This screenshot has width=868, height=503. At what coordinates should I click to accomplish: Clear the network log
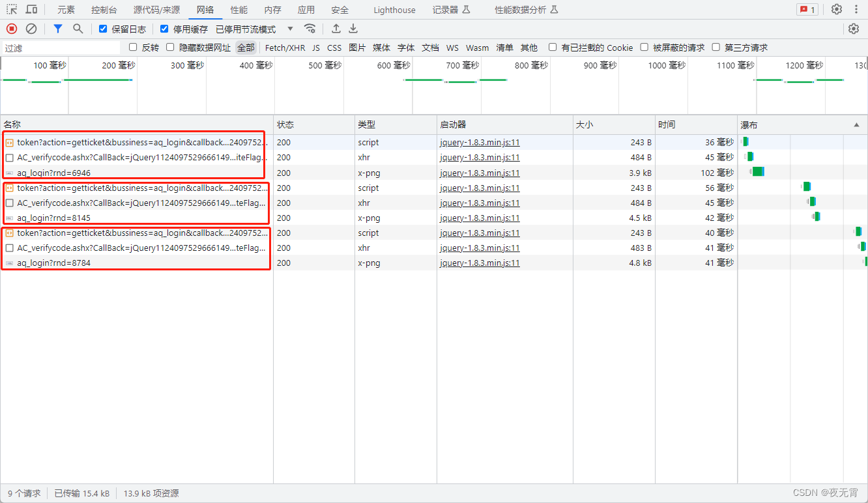pyautogui.click(x=31, y=29)
